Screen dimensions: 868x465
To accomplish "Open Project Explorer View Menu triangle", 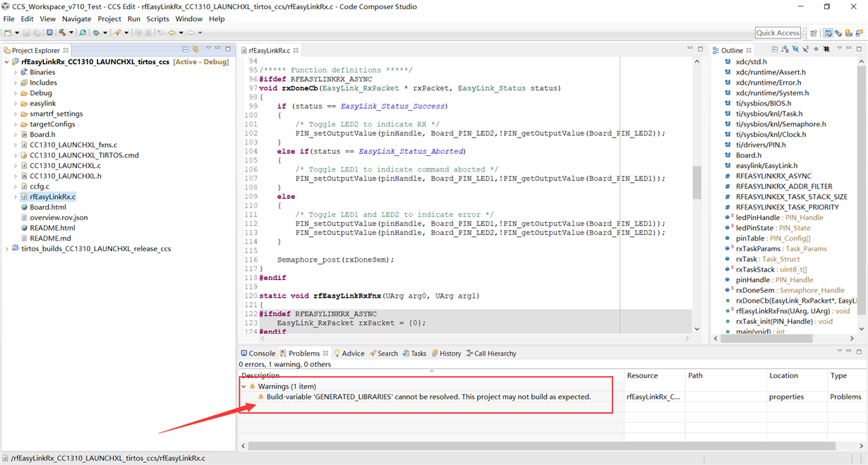I will (x=207, y=49).
